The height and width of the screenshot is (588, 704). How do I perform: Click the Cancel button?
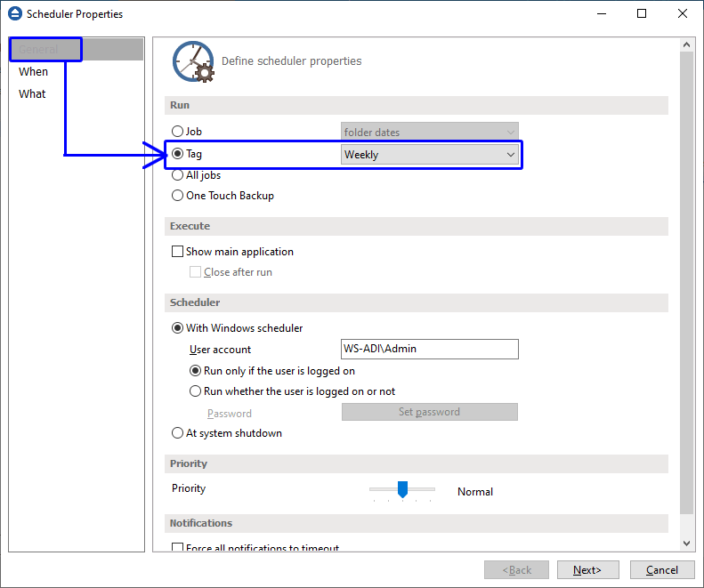coord(662,570)
